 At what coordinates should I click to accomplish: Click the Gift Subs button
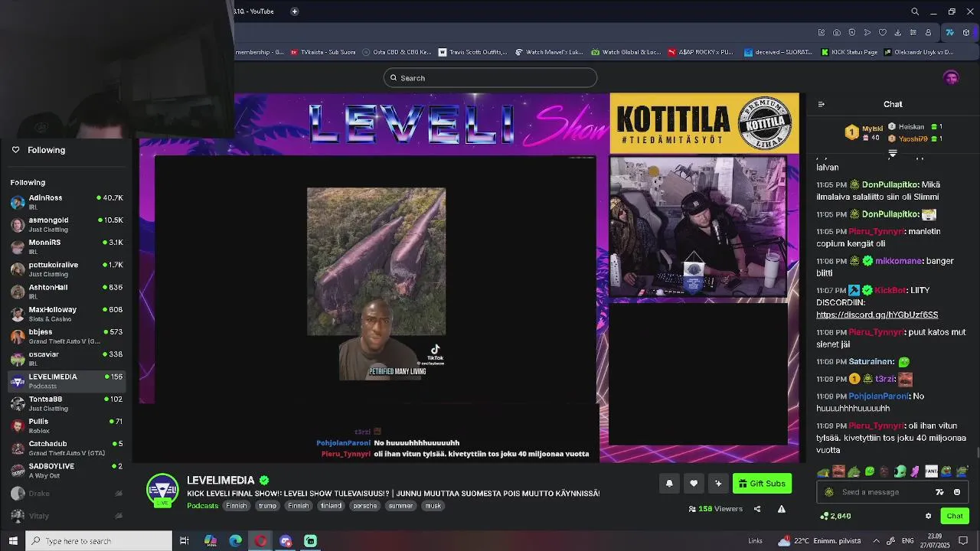[762, 484]
